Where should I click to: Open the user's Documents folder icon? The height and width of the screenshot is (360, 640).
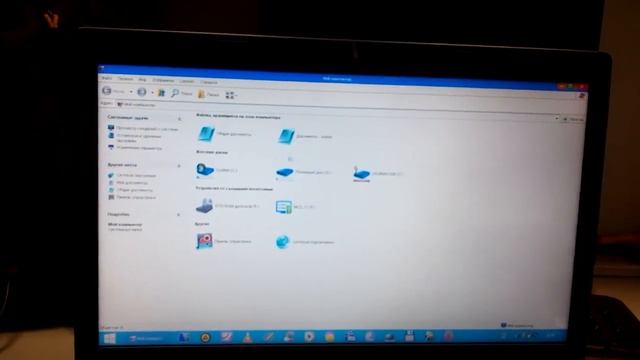tap(286, 136)
